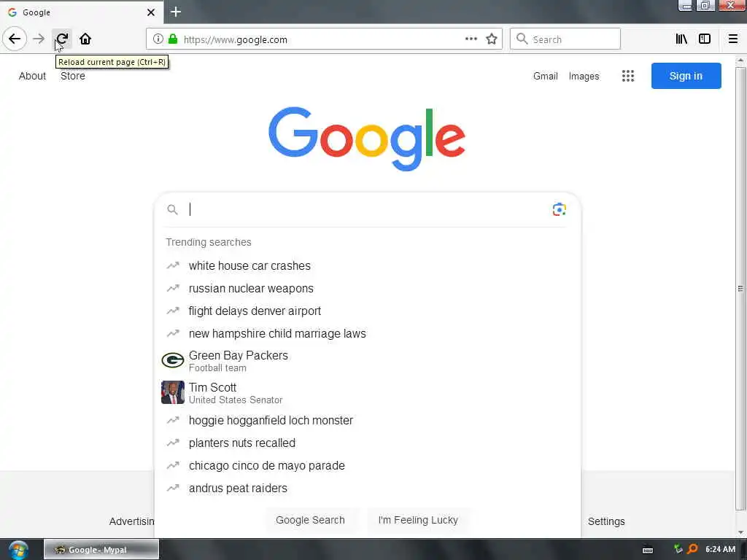The image size is (747, 560).
Task: Select the Tim Scott suggestion text
Action: 212,388
